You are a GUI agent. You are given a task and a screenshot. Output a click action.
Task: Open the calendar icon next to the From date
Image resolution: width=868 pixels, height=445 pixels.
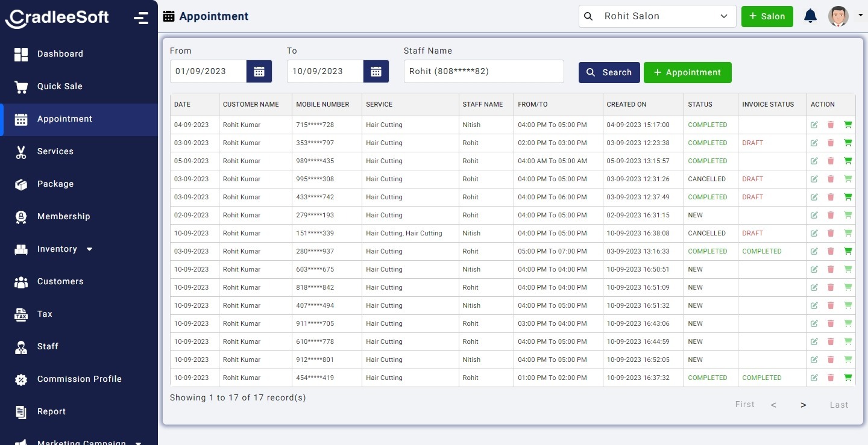coord(259,71)
